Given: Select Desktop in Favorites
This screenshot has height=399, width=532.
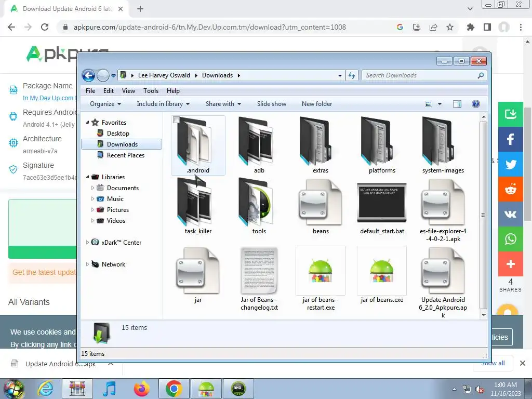Looking at the screenshot, I should [118, 134].
